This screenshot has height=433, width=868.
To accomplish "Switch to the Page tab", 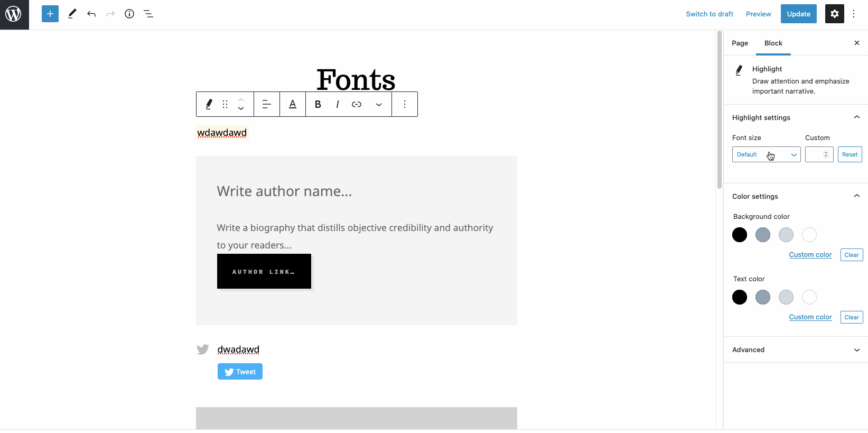I will pyautogui.click(x=740, y=43).
